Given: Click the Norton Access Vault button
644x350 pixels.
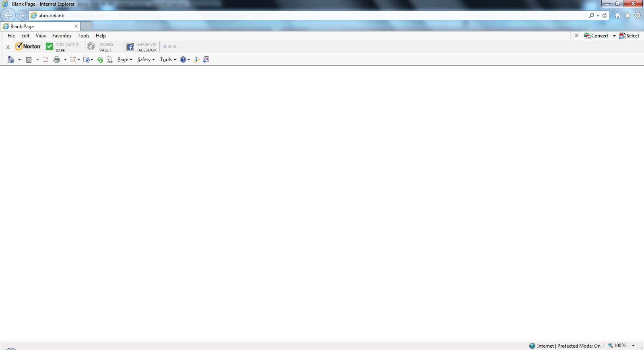Looking at the screenshot, I should pyautogui.click(x=101, y=47).
